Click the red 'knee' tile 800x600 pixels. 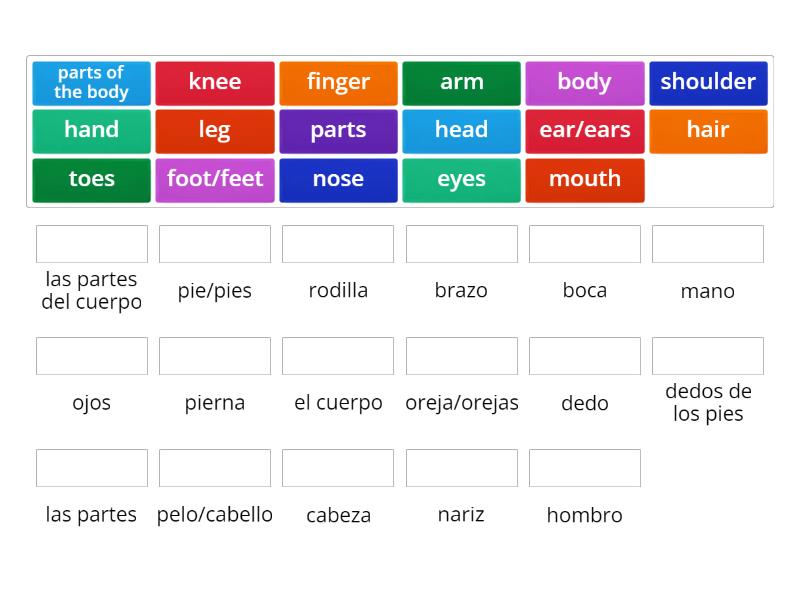[x=214, y=83]
